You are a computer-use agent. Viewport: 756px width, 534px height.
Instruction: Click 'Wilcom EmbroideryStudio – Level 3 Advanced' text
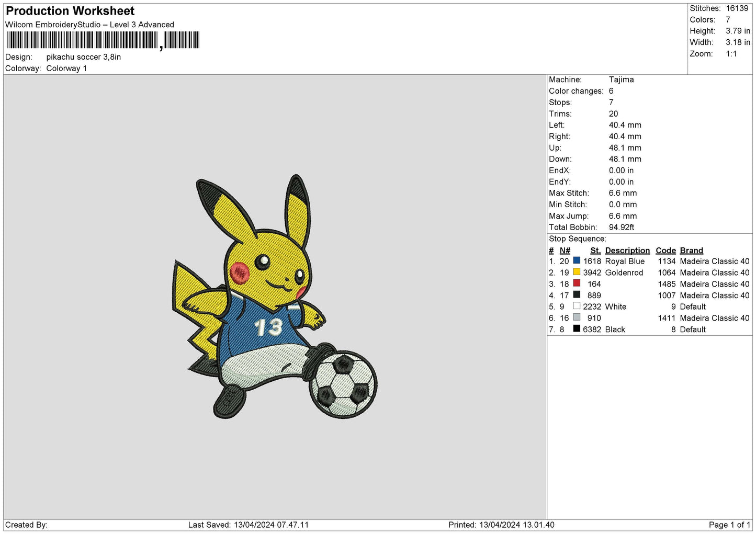point(89,25)
